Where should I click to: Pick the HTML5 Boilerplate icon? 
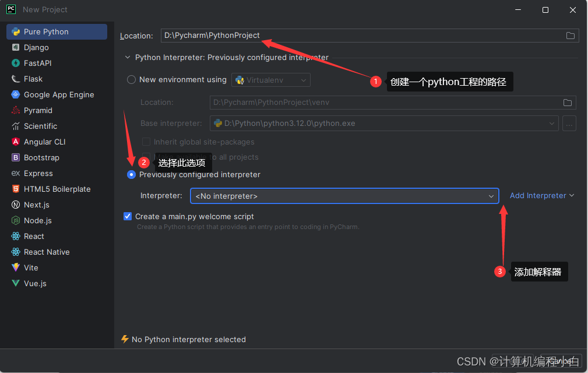coord(15,189)
